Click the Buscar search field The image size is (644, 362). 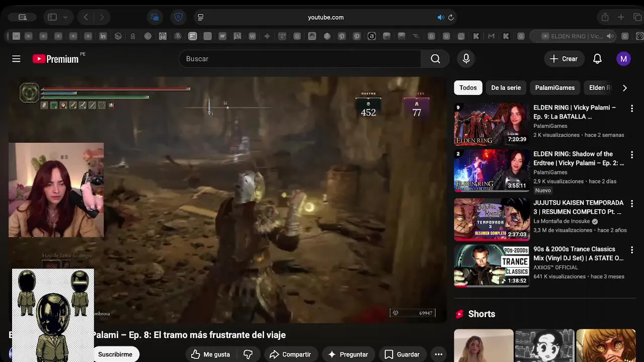299,59
